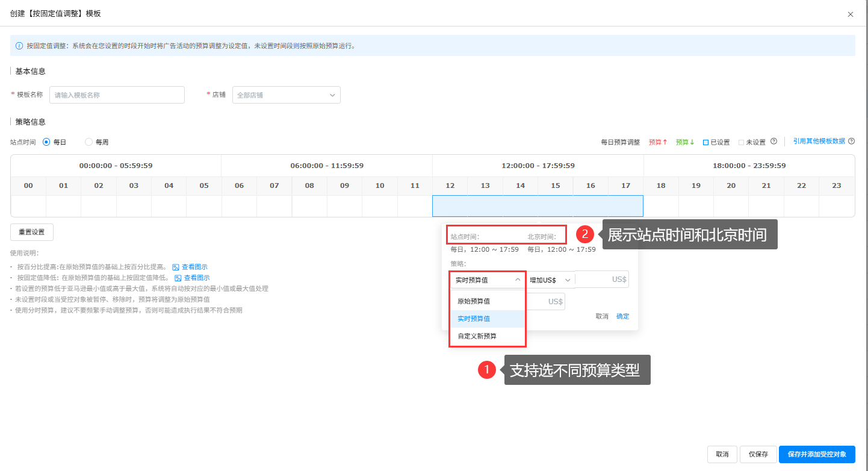
Task: Open the 店铺 store dropdown
Action: [286, 95]
